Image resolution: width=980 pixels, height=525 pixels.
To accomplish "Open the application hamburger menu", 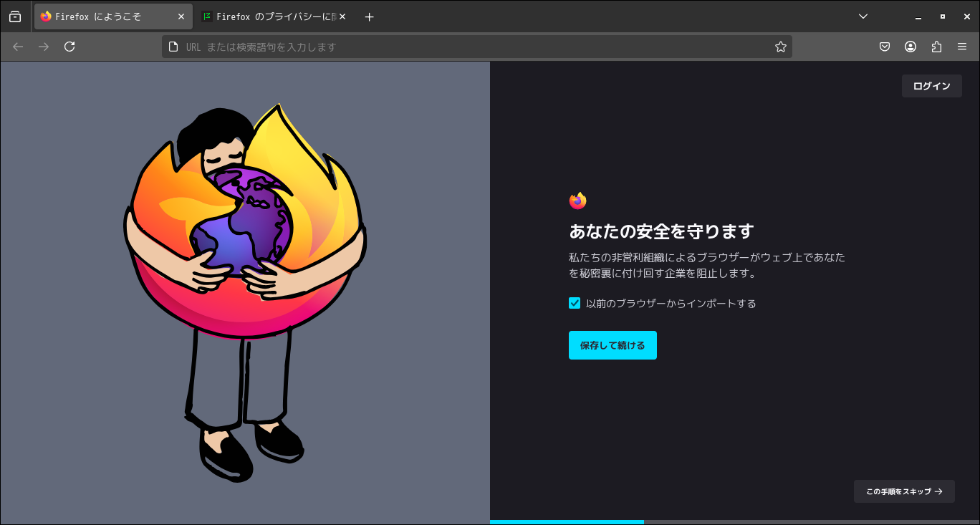I will point(962,47).
